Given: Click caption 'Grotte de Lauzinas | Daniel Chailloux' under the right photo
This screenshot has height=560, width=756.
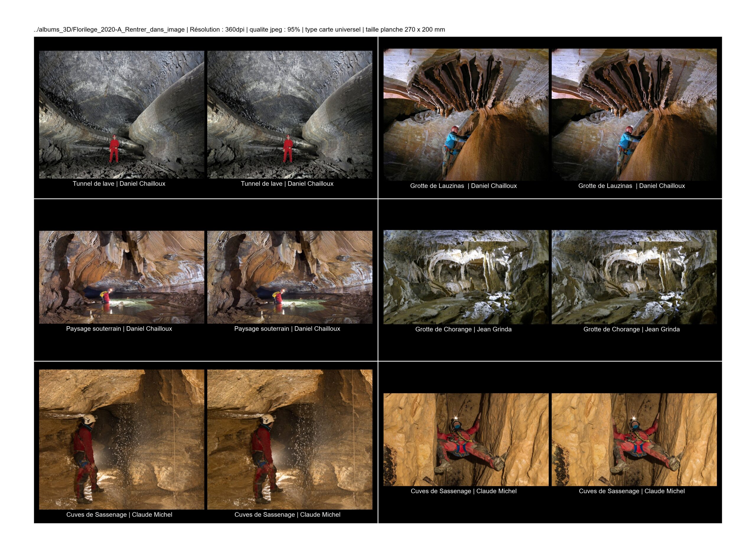Looking at the screenshot, I should [631, 186].
